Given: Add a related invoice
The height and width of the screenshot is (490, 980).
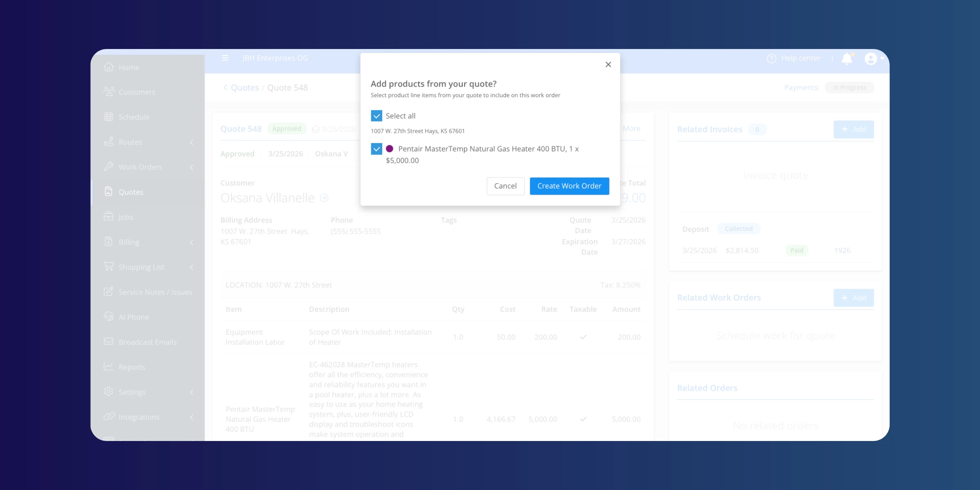Looking at the screenshot, I should (x=853, y=129).
